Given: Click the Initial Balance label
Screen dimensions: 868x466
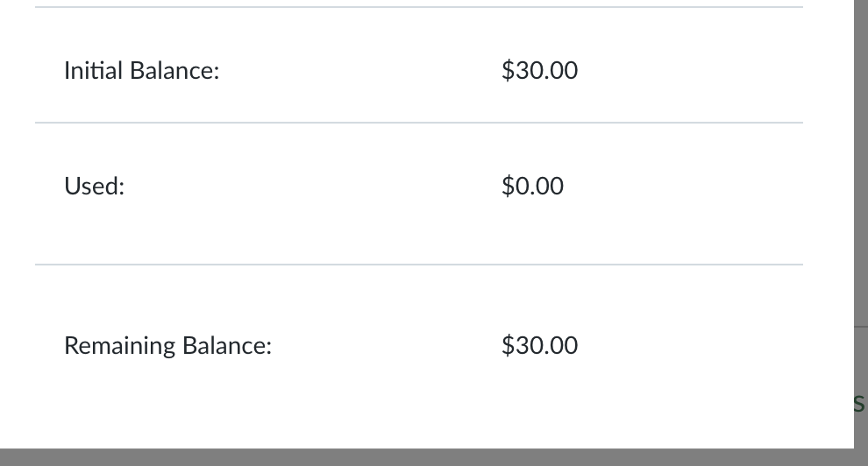Looking at the screenshot, I should (x=142, y=71).
